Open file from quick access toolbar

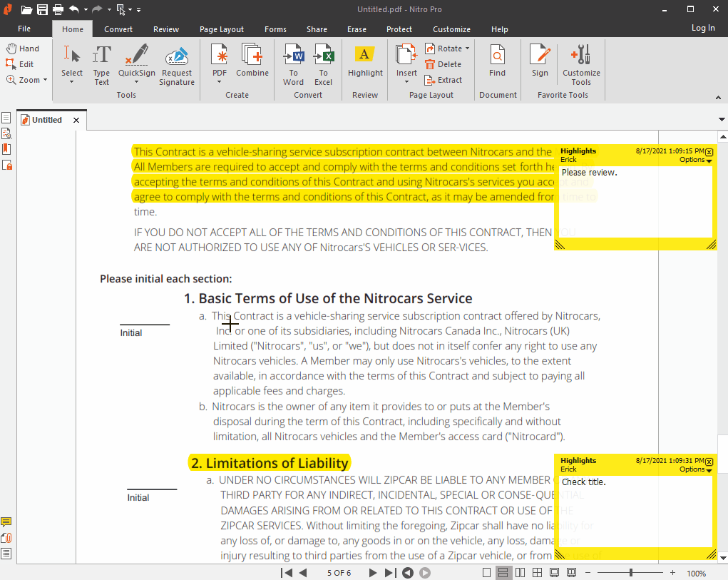26,9
